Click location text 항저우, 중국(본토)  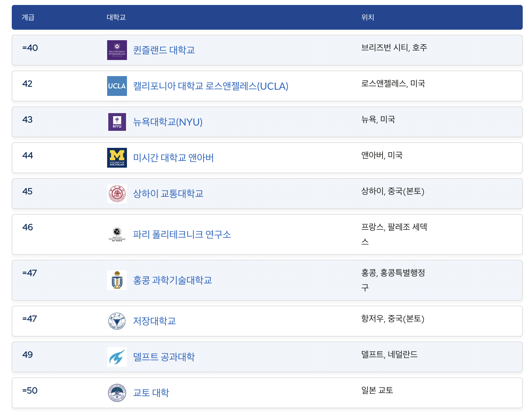[x=393, y=319]
